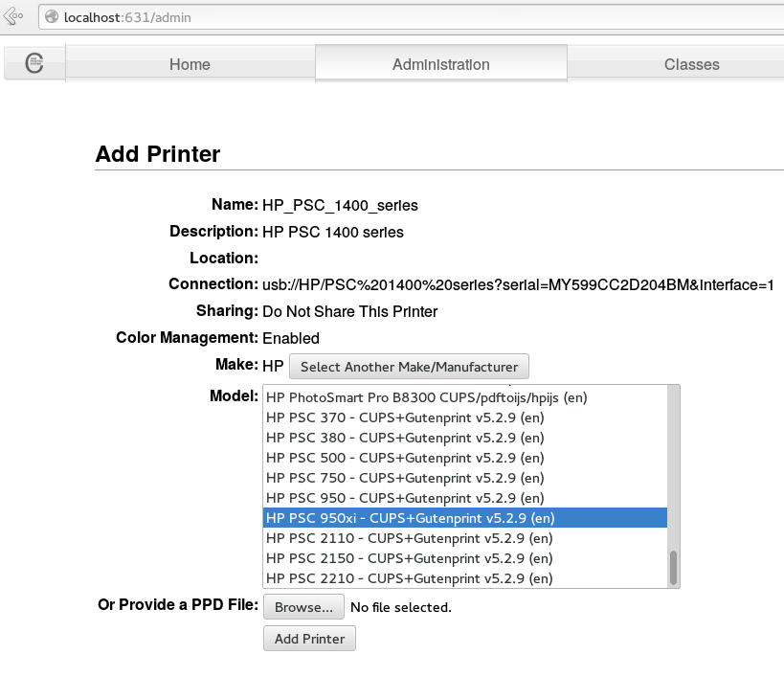Choose HP PSC 750 in model list
Image resolution: width=784 pixels, height=677 pixels.
[x=465, y=478]
